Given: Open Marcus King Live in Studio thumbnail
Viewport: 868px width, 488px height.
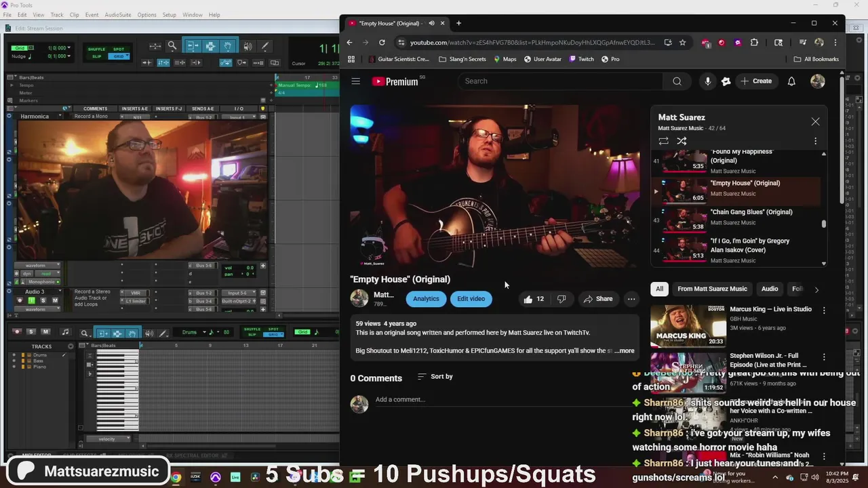Looking at the screenshot, I should coord(687,326).
